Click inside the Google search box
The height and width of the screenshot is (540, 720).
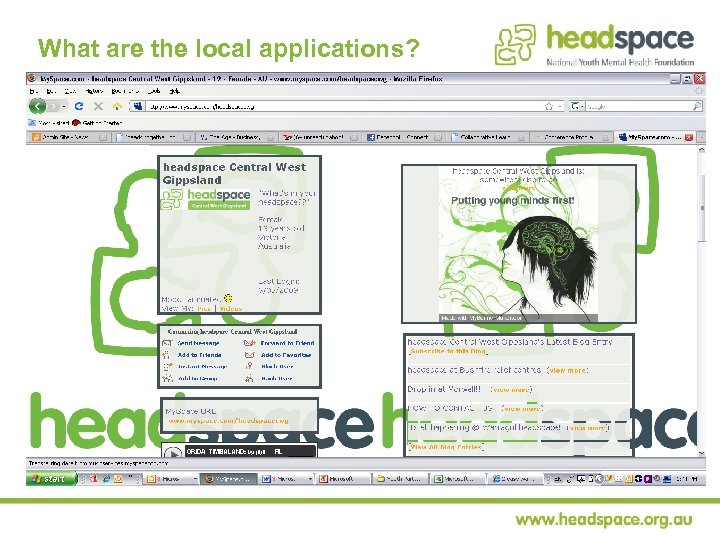pyautogui.click(x=638, y=107)
